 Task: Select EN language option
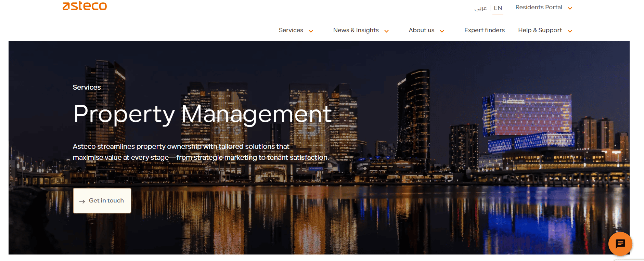coord(498,8)
